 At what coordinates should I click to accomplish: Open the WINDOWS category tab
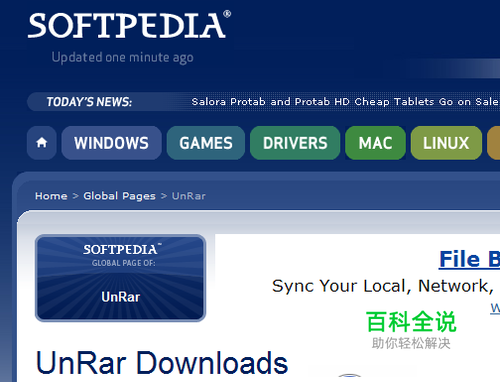(x=111, y=143)
